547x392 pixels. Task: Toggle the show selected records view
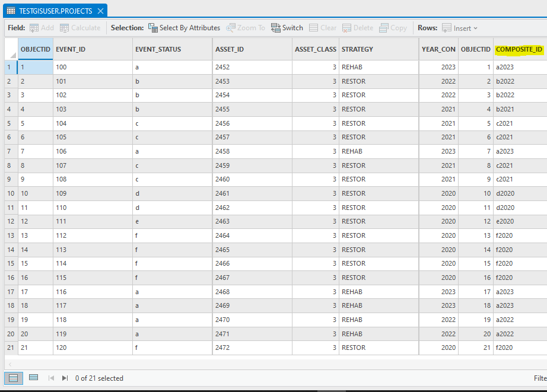click(33, 378)
